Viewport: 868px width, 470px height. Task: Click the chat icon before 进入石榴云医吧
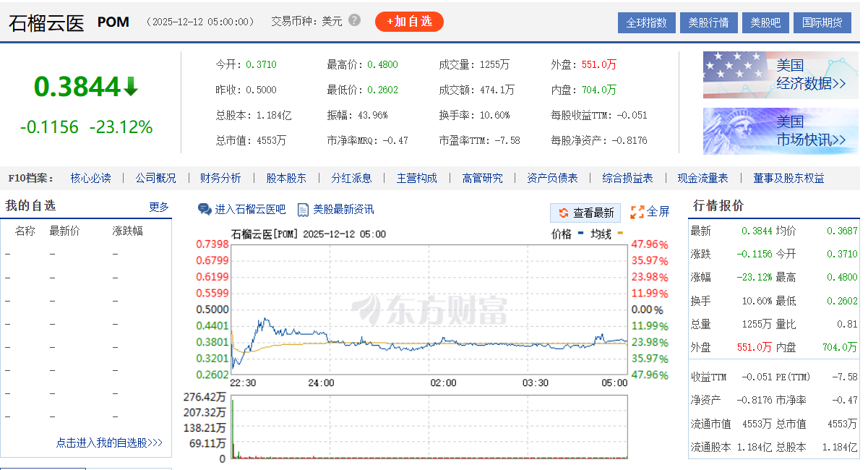[x=205, y=210]
